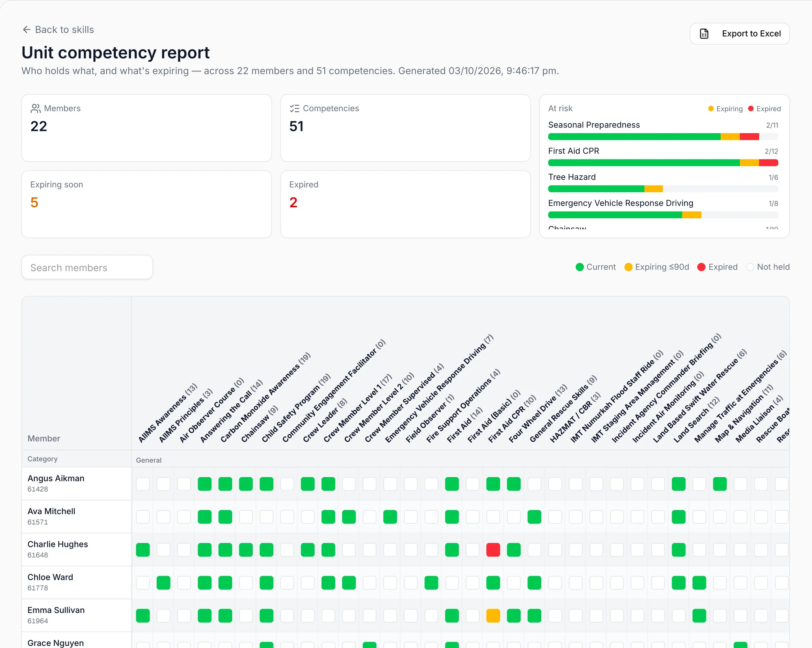Click Angus Aikman's Answering the Call cell

click(x=205, y=484)
